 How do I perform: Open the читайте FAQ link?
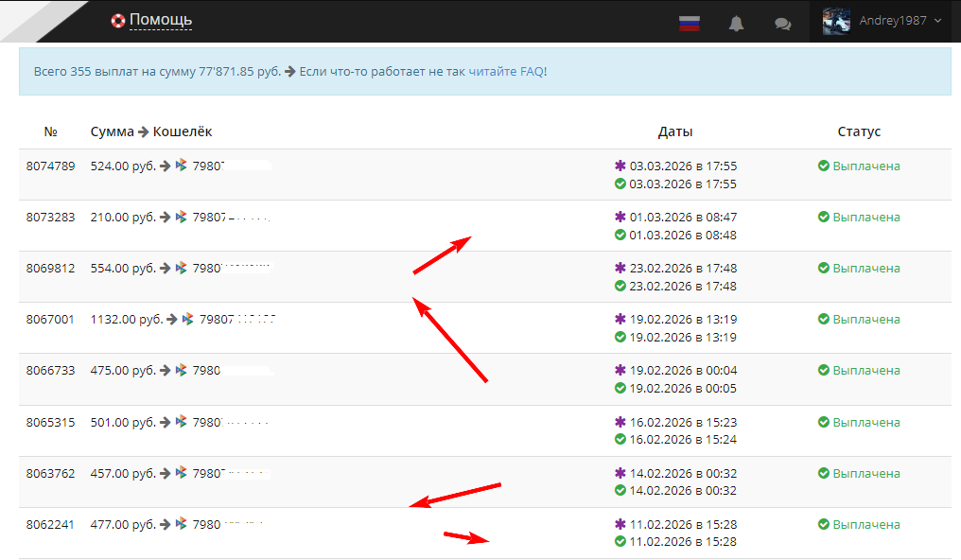[x=506, y=71]
